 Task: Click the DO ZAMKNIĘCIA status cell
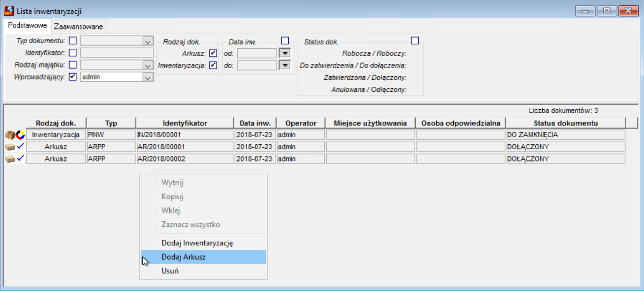[566, 135]
